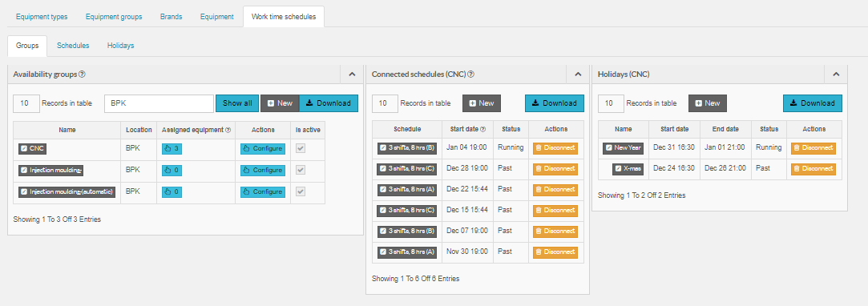The image size is (868, 306).
Task: Collapse the Holidays (CNC) panel
Action: coord(836,74)
